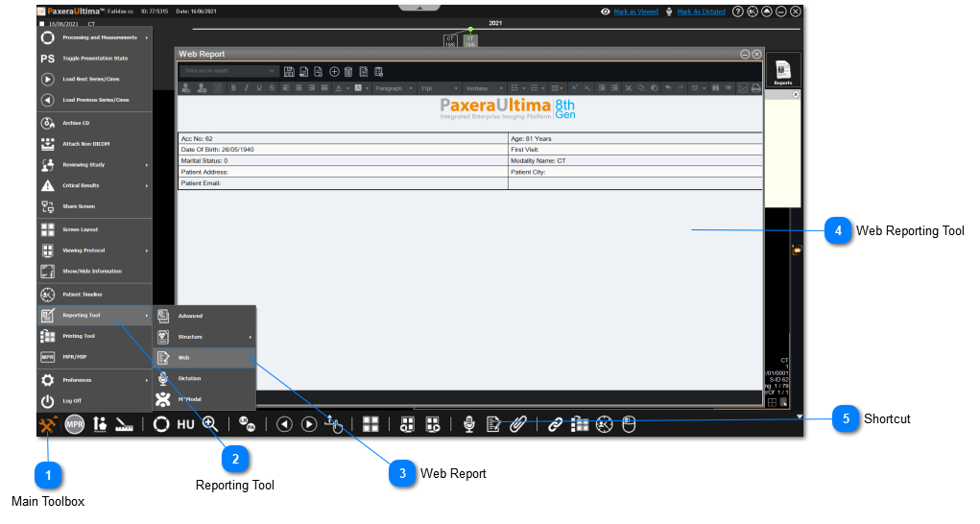The width and height of the screenshot is (980, 524).
Task: Click the microphone dictation shortcut icon
Action: coord(469,424)
